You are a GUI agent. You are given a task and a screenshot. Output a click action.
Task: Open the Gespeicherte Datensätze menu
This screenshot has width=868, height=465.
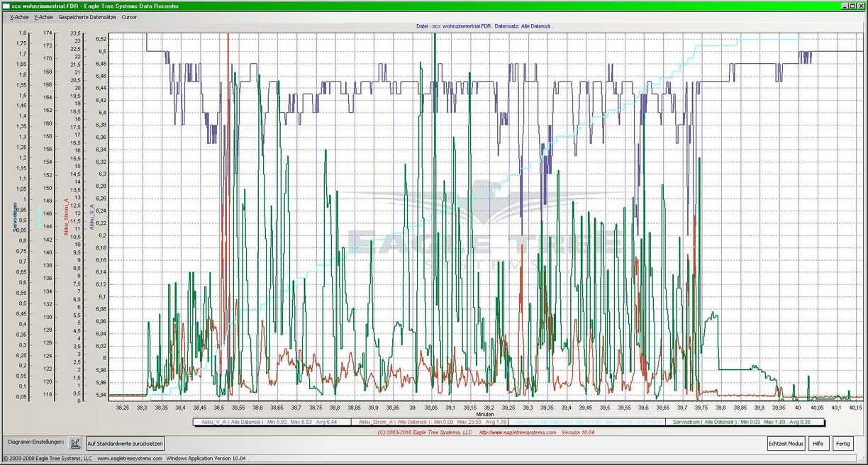click(87, 16)
